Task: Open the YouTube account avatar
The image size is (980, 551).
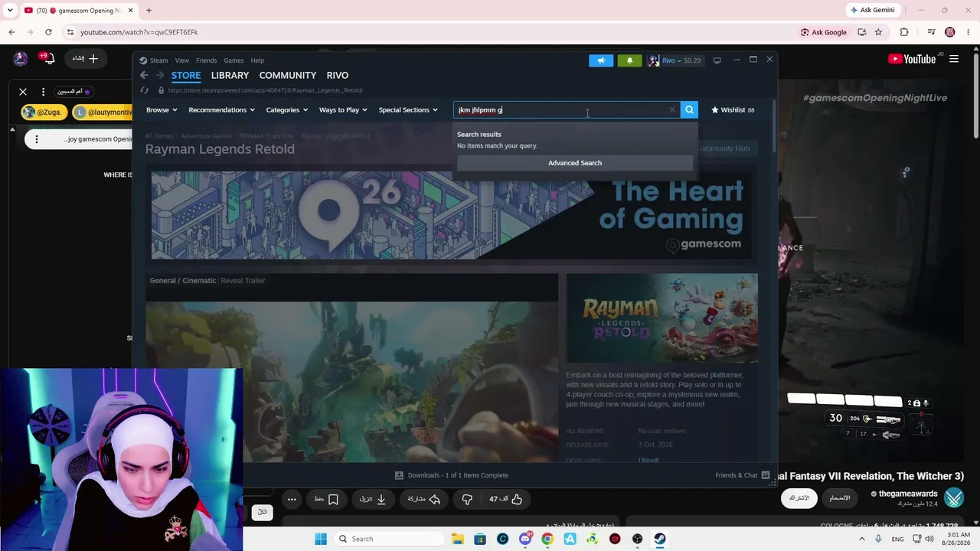Action: pyautogui.click(x=21, y=59)
